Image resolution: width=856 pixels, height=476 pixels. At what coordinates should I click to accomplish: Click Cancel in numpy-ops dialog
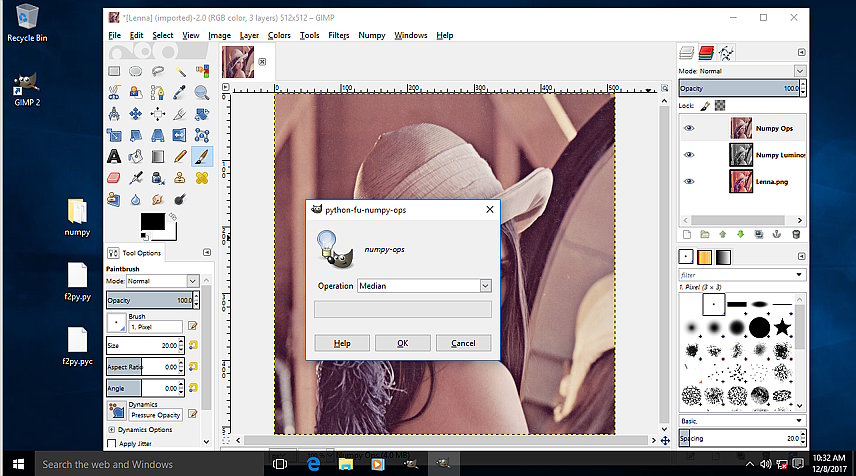tap(463, 343)
